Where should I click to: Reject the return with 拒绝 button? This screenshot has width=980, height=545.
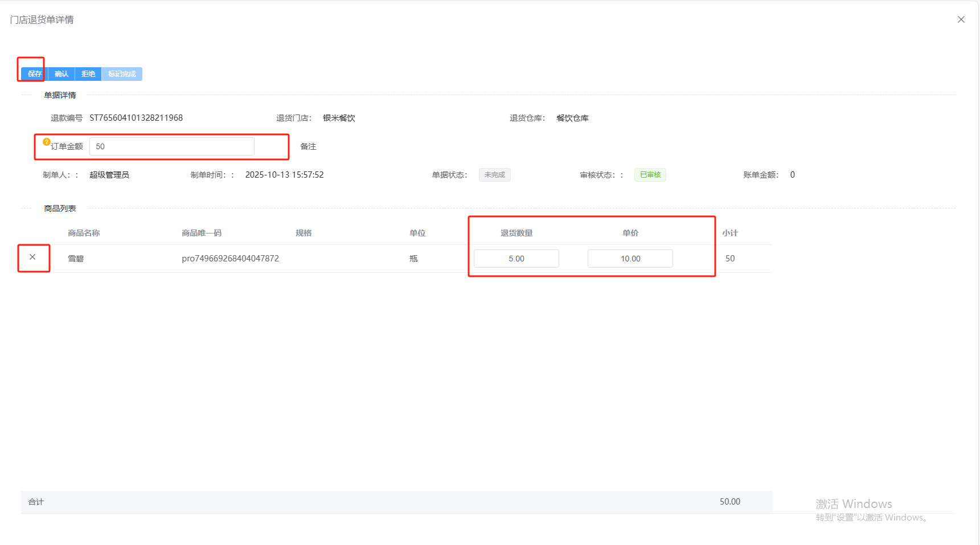(x=88, y=74)
